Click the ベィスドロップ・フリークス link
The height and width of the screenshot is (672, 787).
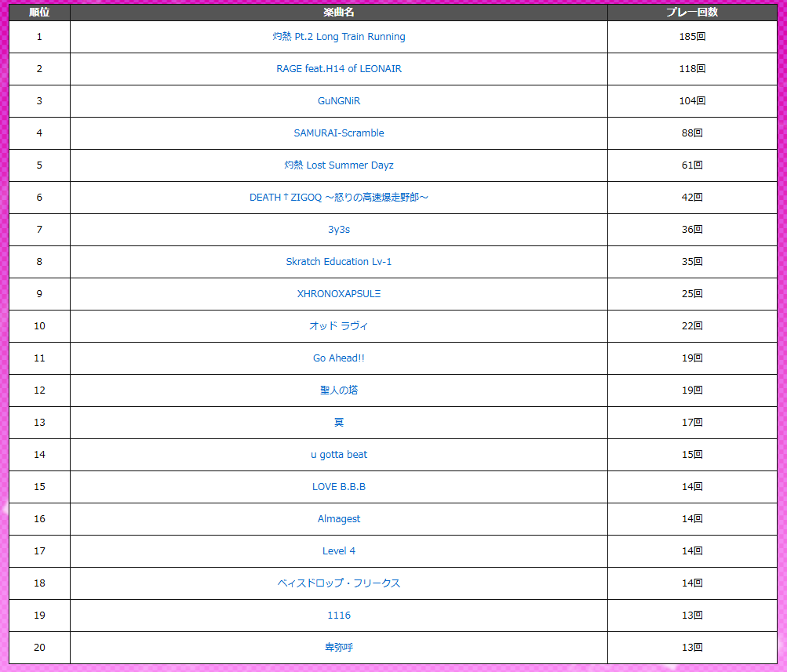(338, 583)
